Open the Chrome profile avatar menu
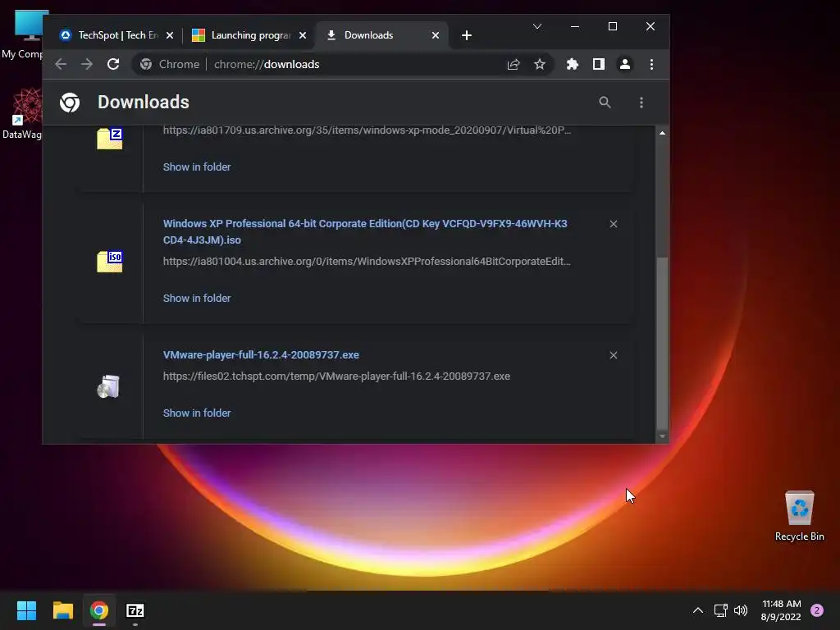Screen dimensions: 840x630 point(624,64)
